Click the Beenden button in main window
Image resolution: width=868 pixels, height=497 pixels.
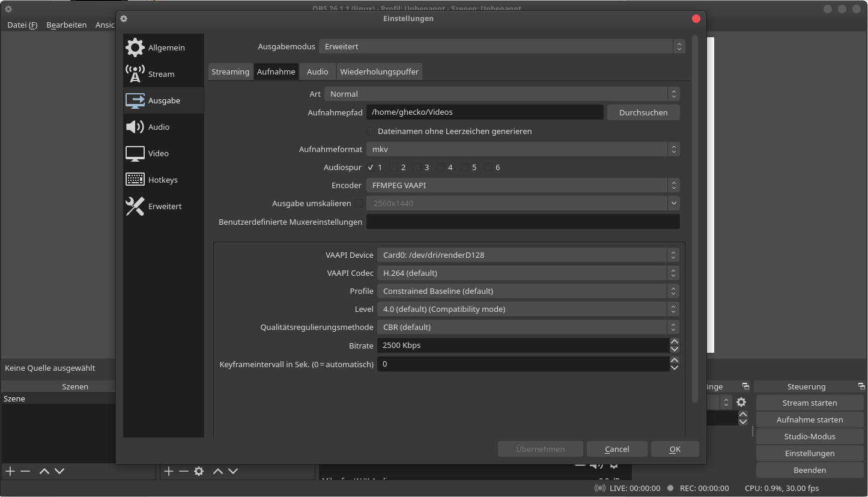[x=810, y=470]
